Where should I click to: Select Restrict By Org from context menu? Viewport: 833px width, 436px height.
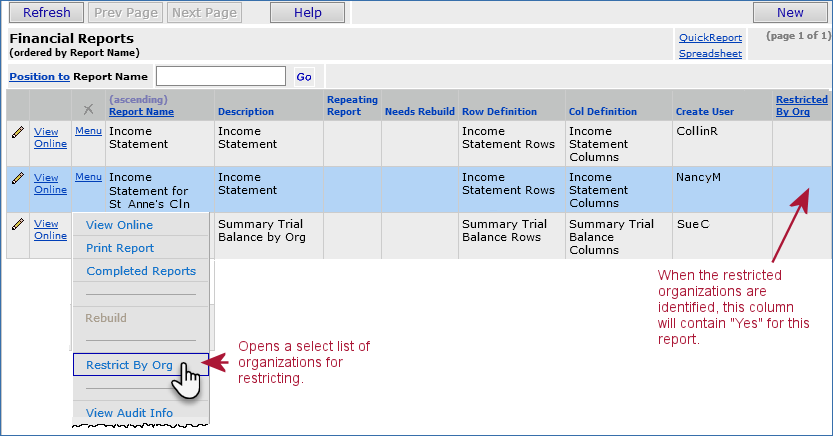pyautogui.click(x=129, y=365)
